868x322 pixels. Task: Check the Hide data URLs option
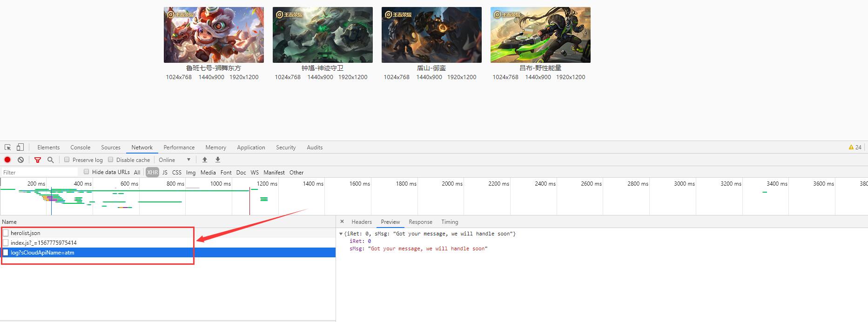(86, 172)
